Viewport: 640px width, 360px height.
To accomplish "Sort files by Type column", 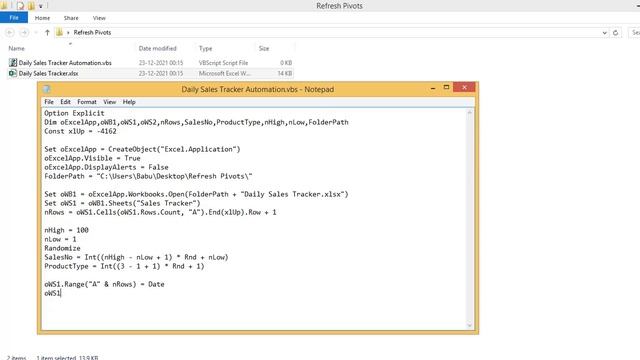I will pos(205,49).
